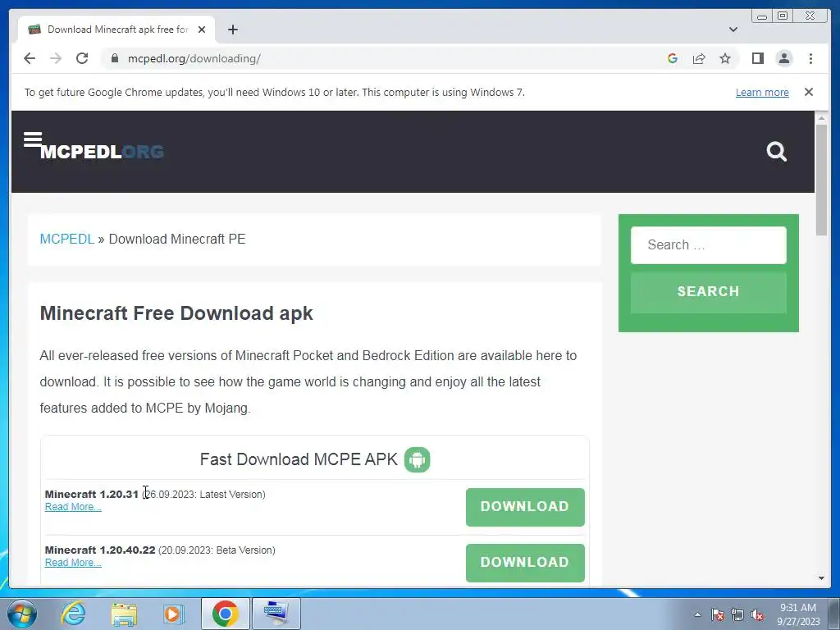Viewport: 840px width, 630px height.
Task: Click the address bar URL
Action: point(194,58)
